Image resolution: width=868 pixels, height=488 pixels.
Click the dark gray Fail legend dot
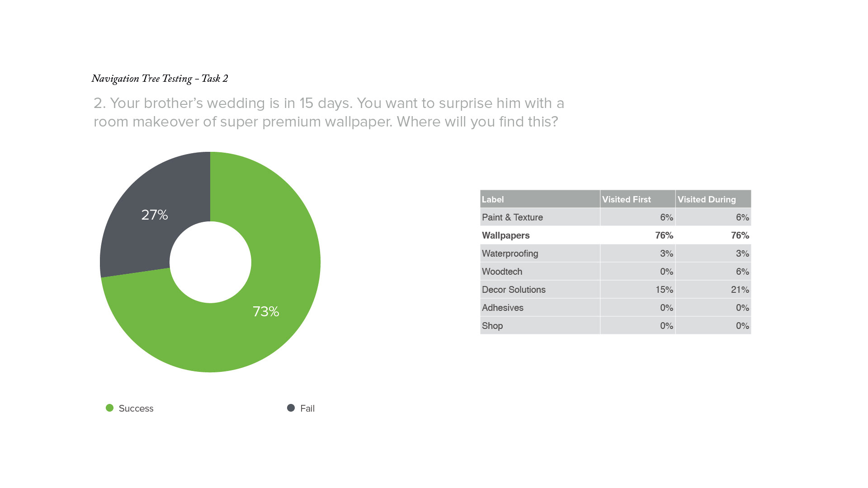pyautogui.click(x=291, y=408)
